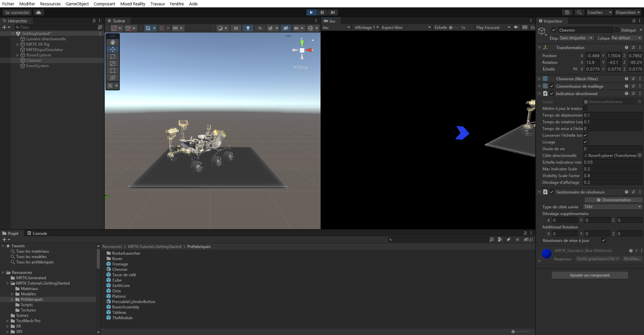
Task: Expand the RoverExplorer item in the Hierarchy
Action: tap(17, 55)
